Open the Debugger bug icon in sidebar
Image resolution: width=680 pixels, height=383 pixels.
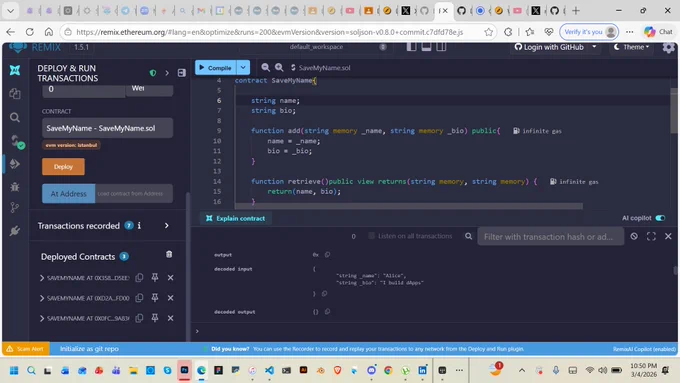click(15, 187)
